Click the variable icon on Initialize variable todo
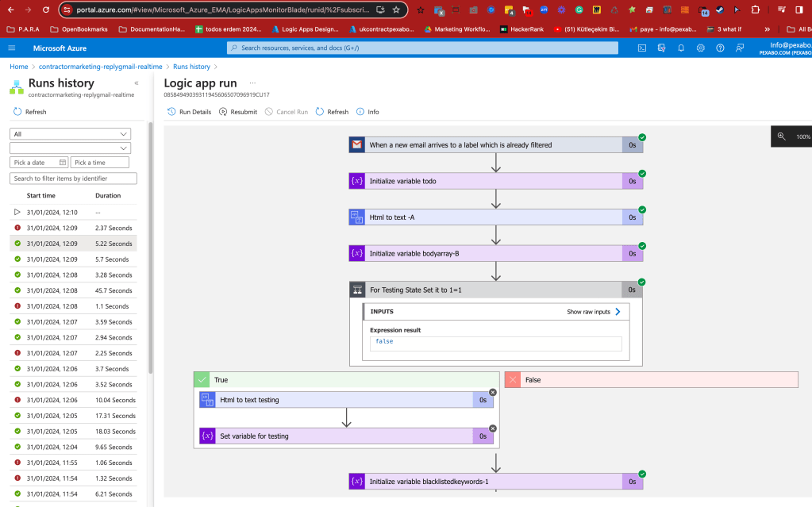Viewport: 812px width, 507px height. pos(357,181)
